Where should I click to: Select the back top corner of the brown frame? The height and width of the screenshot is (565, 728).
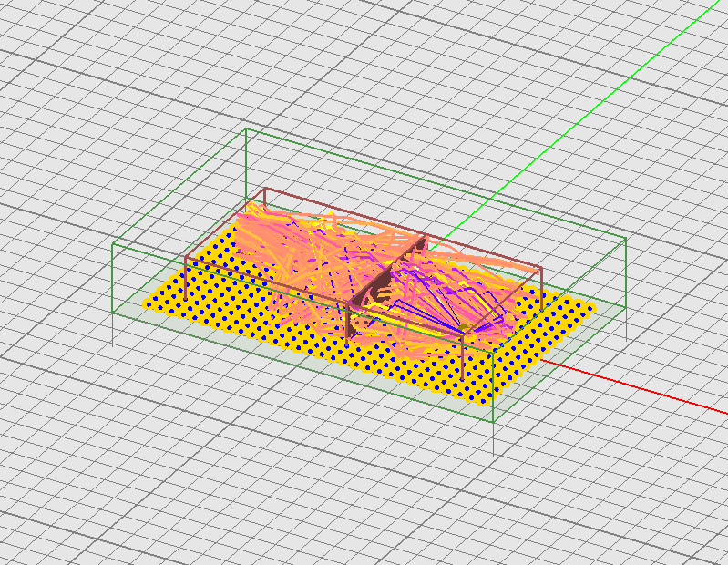point(265,189)
